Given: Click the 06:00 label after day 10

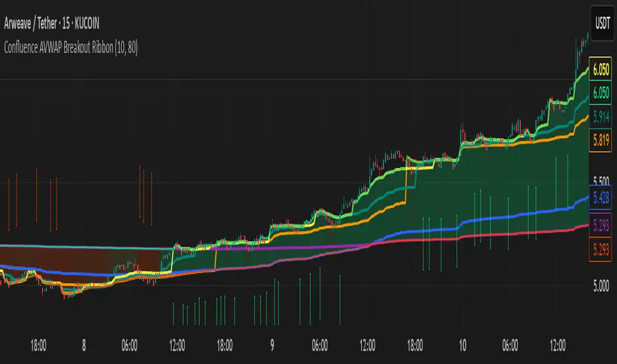Looking at the screenshot, I should coord(510,345).
